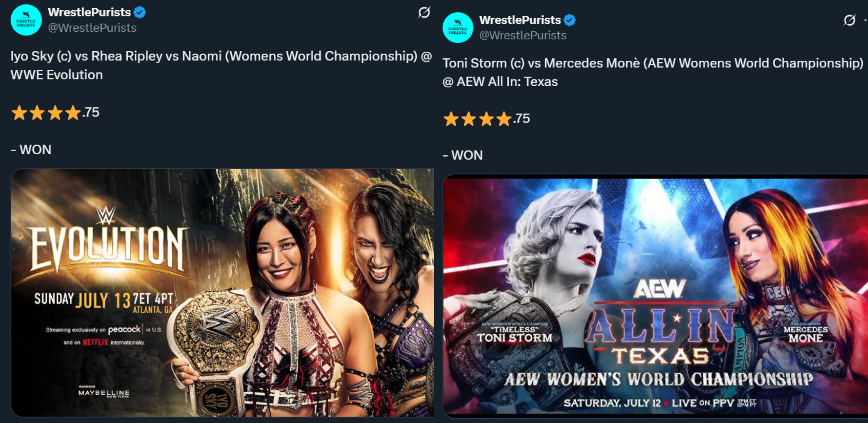
Task: Open more options on the Toni Storm post
Action: click(865, 20)
